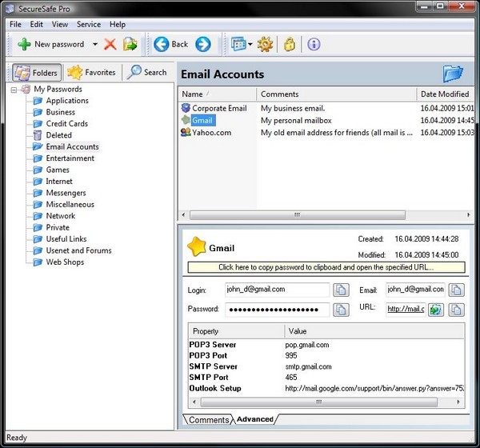Copy the Email field value icon
Viewport: 480px width, 448px height.
tap(456, 290)
